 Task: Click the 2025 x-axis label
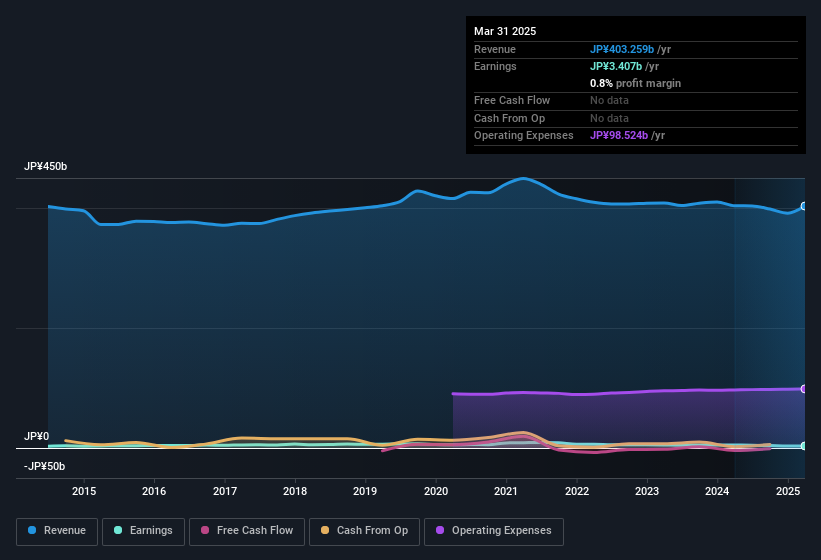coord(787,491)
